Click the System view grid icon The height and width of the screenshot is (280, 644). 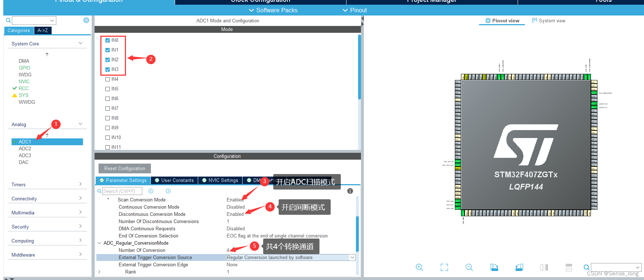(x=535, y=20)
